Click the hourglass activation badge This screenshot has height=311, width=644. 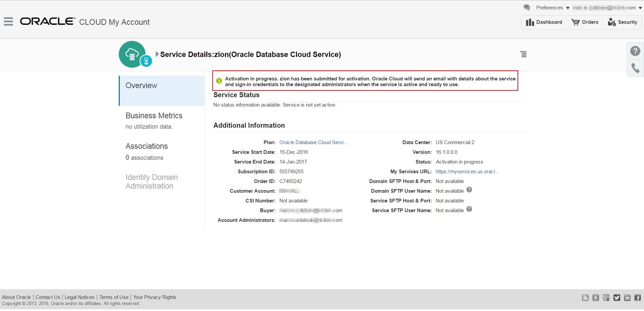146,61
